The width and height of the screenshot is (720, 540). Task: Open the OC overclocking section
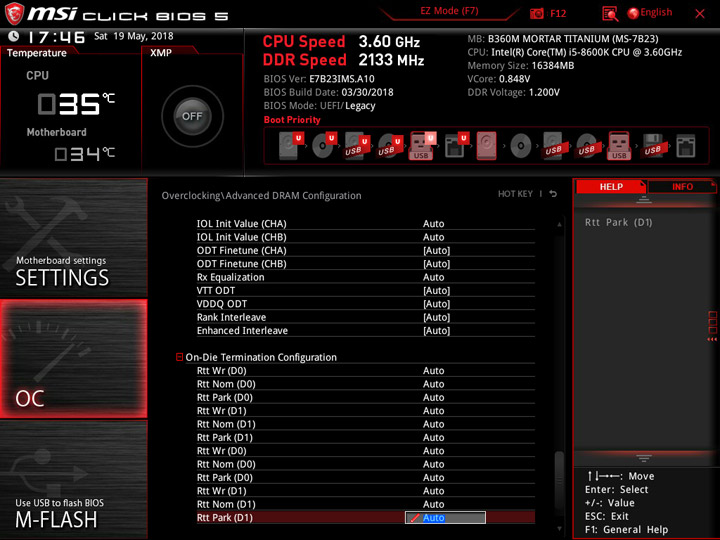(73, 359)
